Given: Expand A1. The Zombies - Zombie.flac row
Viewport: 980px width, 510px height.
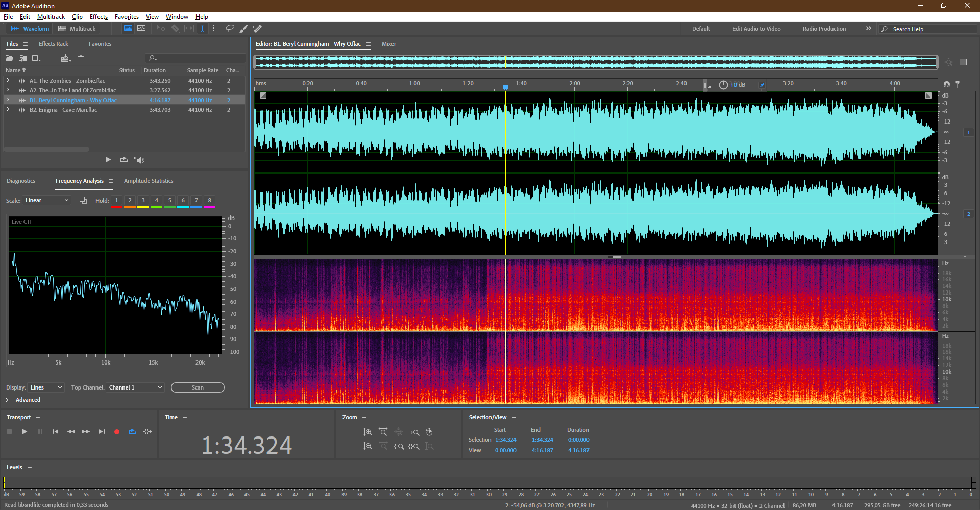Looking at the screenshot, I should coord(8,81).
